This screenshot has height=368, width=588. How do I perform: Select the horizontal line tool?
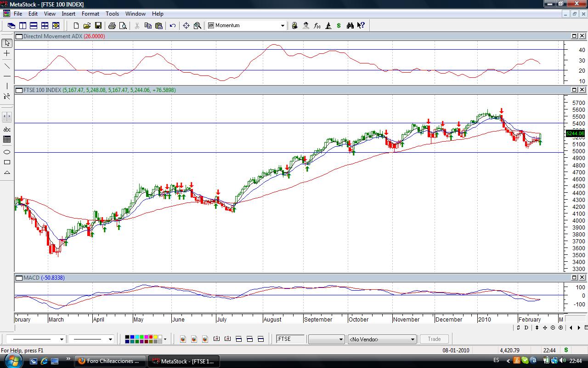[x=7, y=76]
